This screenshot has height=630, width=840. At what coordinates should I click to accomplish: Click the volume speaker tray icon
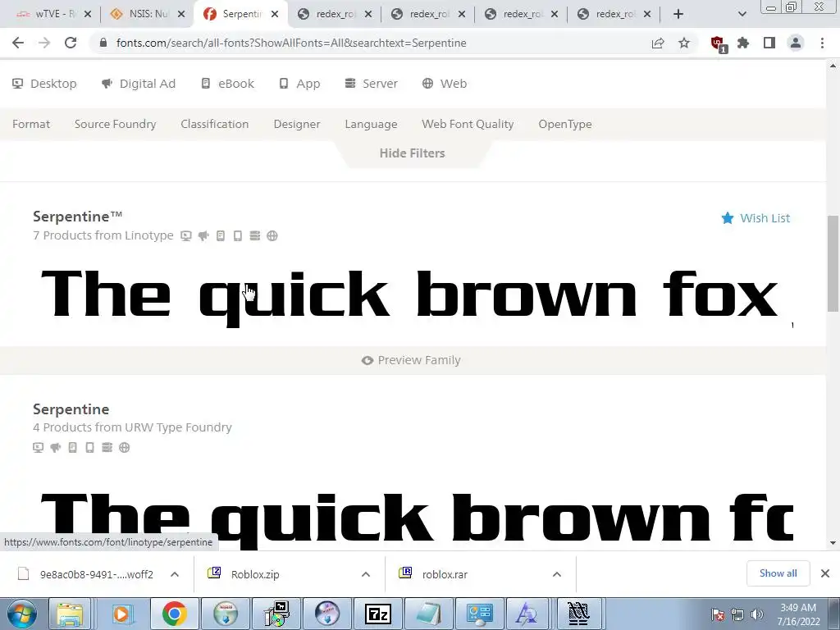(757, 614)
